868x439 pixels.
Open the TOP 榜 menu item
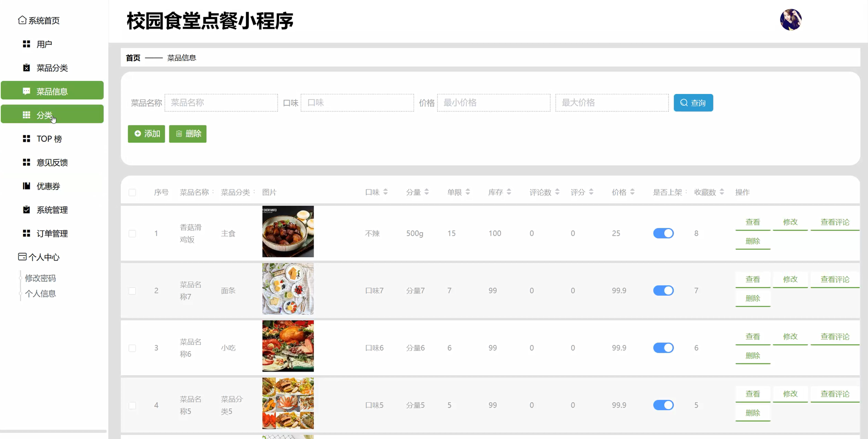click(49, 139)
